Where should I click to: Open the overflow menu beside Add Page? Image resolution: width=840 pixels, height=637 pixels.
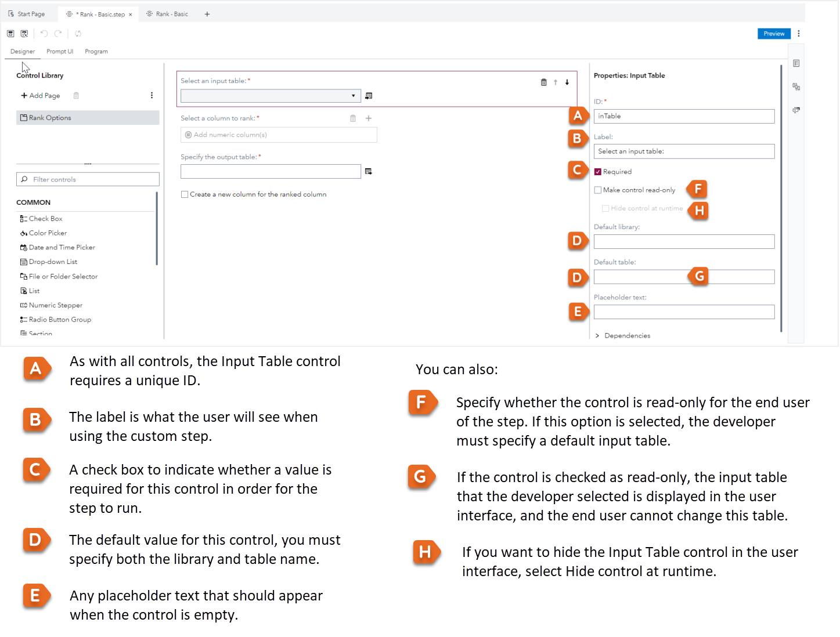click(x=152, y=95)
